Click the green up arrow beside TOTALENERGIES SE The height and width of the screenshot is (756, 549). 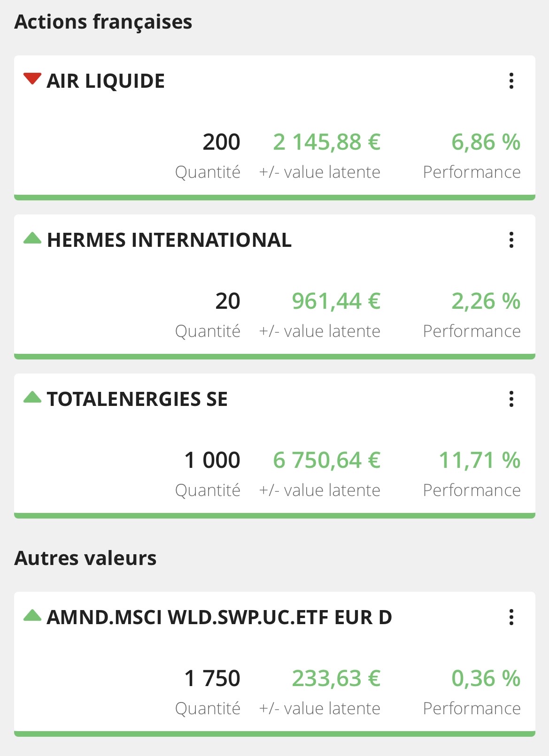point(32,397)
